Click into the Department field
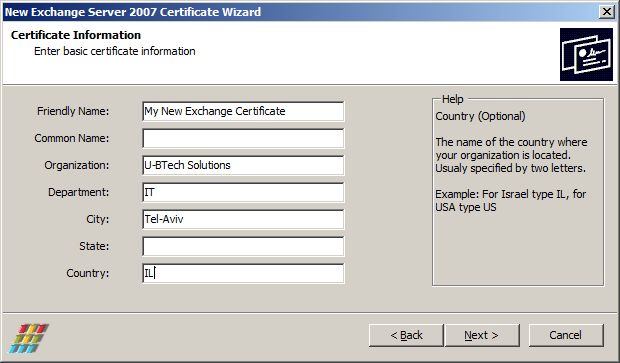 (x=243, y=193)
